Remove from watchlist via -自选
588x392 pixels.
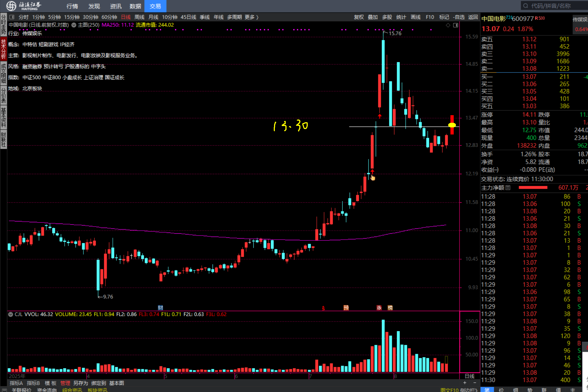click(x=459, y=17)
